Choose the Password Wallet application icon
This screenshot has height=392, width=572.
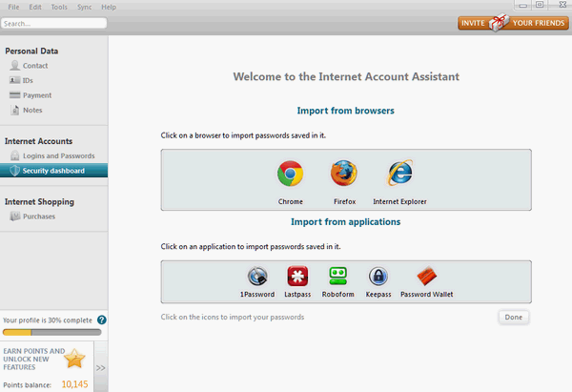[x=426, y=277]
